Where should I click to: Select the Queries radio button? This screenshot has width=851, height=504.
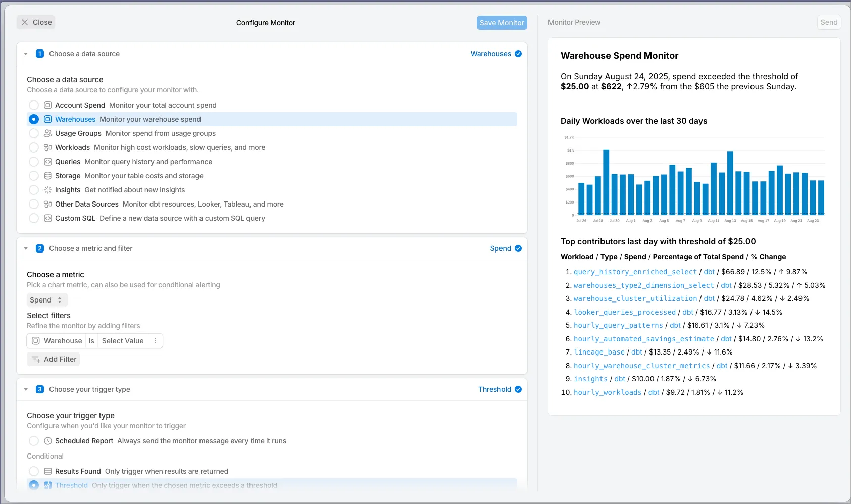(34, 162)
